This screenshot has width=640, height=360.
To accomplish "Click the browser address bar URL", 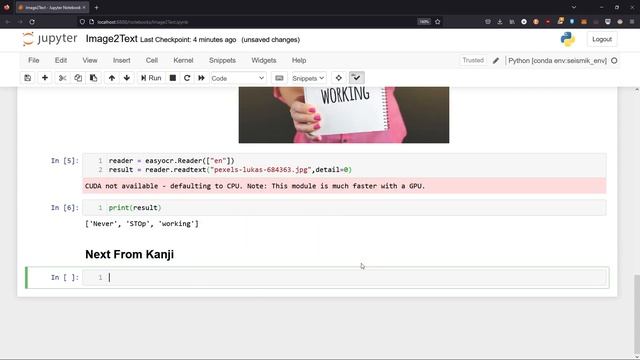I will [142, 22].
